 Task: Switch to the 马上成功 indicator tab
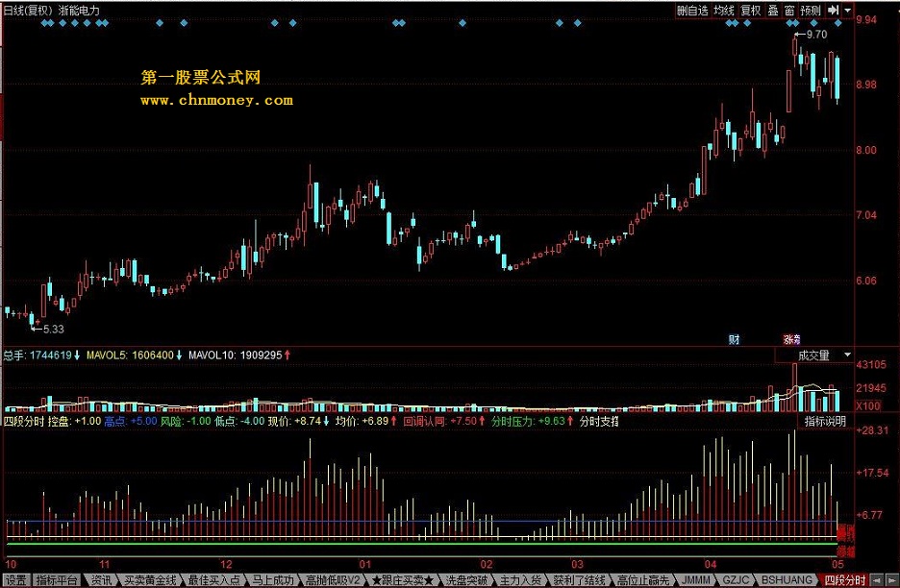point(273,580)
